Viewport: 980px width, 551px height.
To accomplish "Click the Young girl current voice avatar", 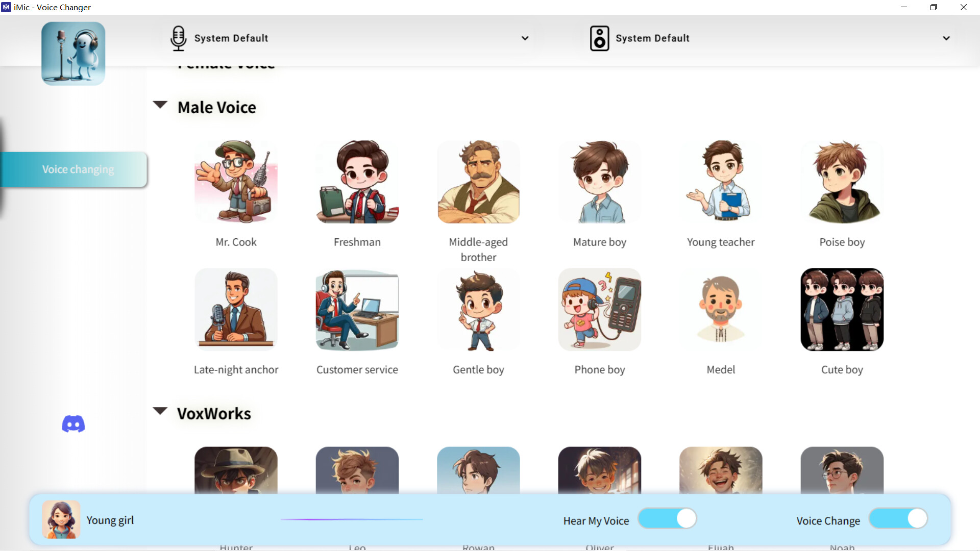I will tap(61, 519).
